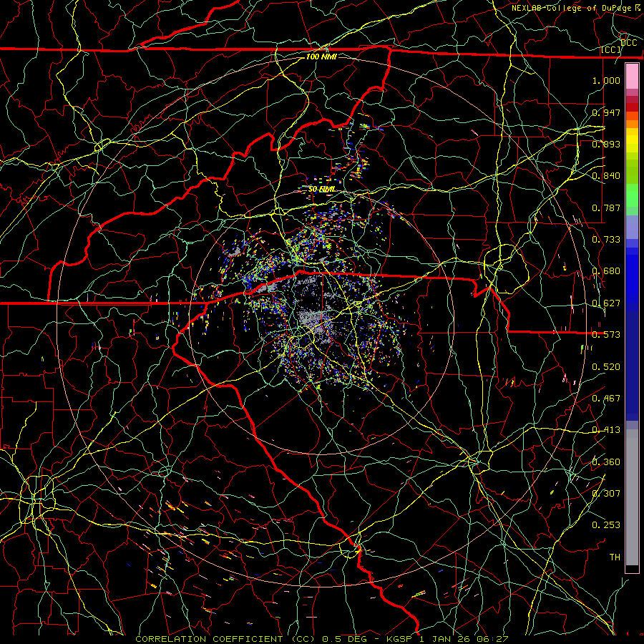This screenshot has width=644, height=644.
Task: Click the 0.413 scale value
Action: point(606,430)
